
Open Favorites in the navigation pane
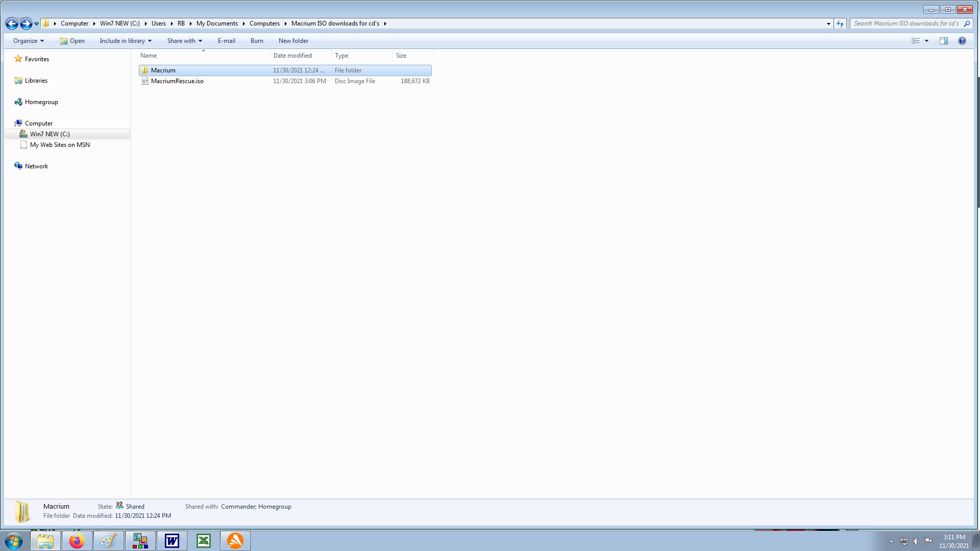(x=37, y=59)
